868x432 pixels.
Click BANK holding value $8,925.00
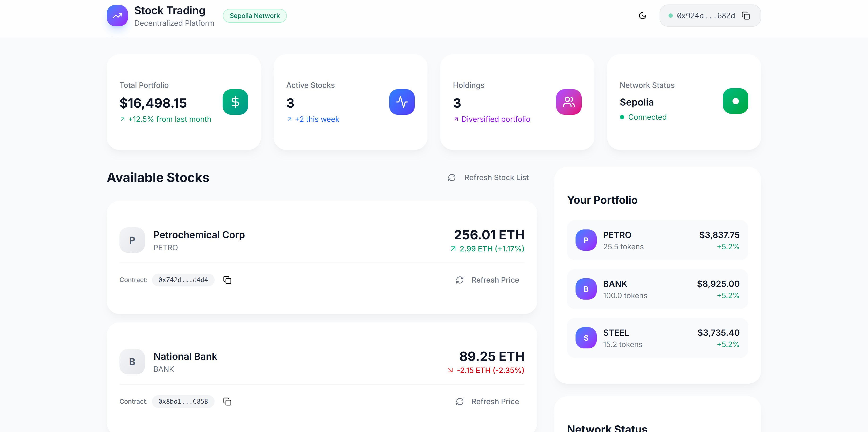click(x=718, y=284)
